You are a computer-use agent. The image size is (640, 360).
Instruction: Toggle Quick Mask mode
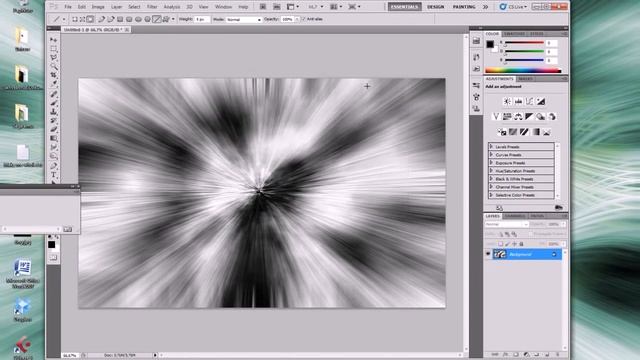coord(53,257)
